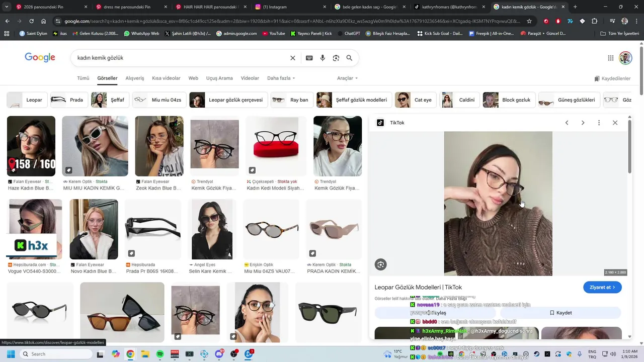Open Spotify from the taskbar
This screenshot has width=644, height=362.
point(160,354)
